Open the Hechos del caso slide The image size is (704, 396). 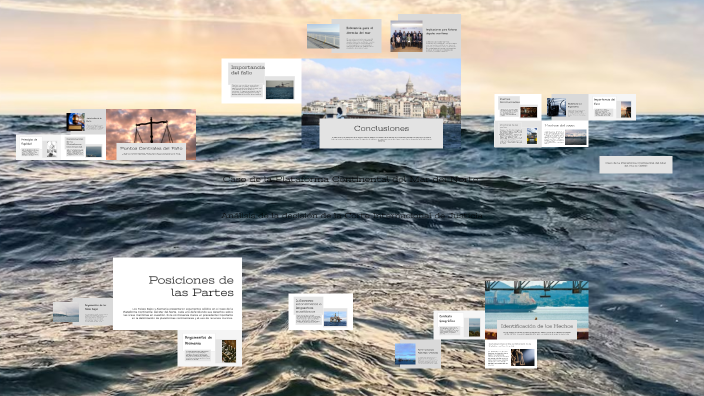(565, 133)
